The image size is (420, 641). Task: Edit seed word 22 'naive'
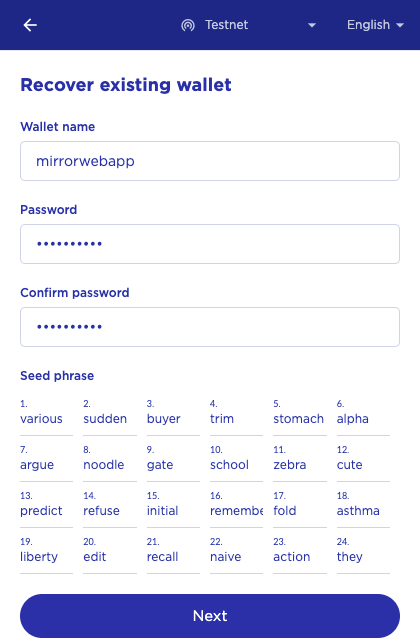pos(236,557)
